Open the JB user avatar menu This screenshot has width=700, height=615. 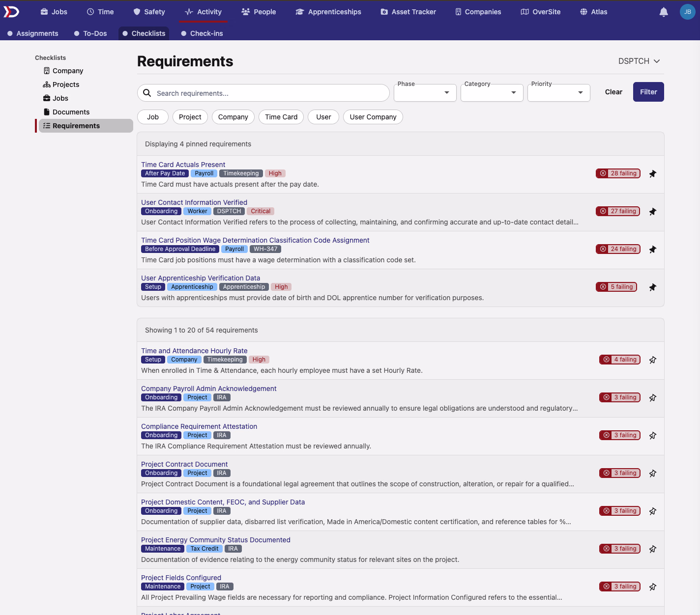[x=688, y=12]
